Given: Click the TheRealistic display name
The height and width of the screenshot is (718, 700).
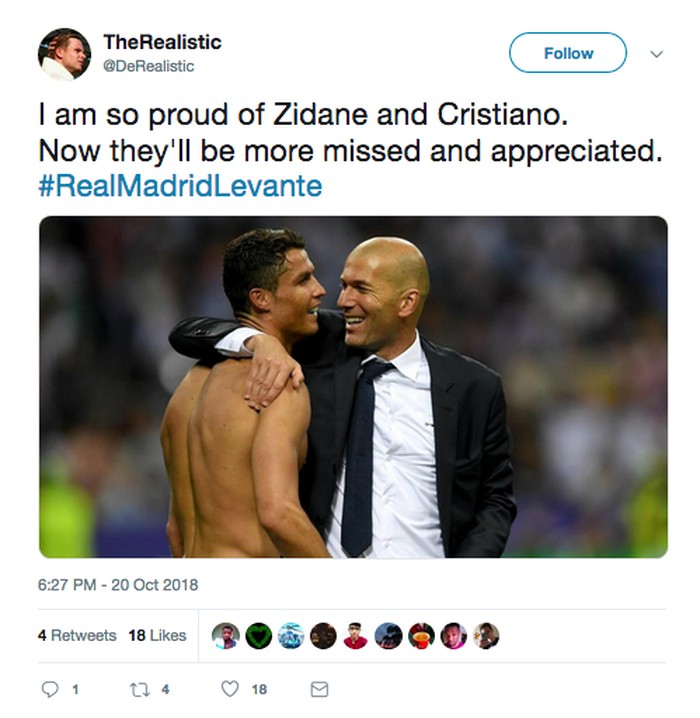Looking at the screenshot, I should point(162,43).
